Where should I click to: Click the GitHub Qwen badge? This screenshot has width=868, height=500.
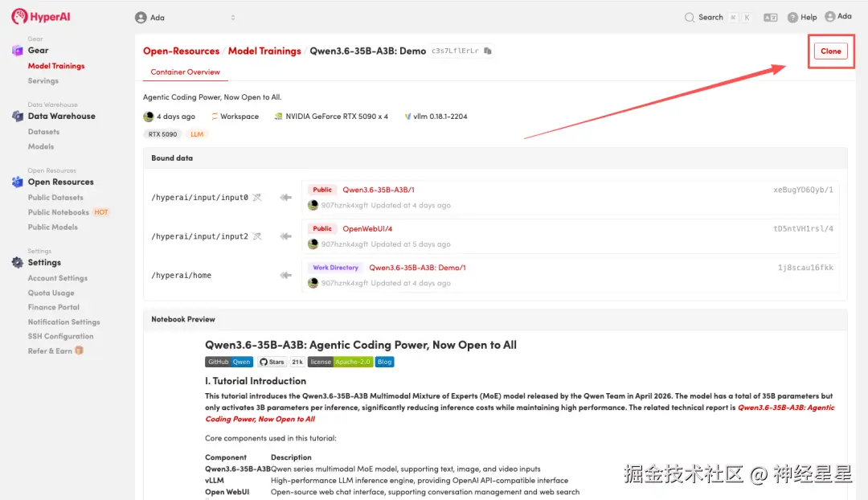228,362
